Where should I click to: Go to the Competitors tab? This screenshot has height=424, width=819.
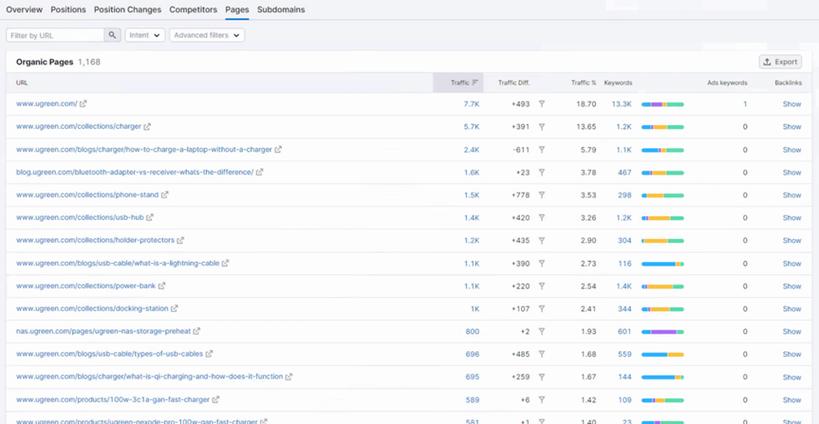(x=193, y=9)
